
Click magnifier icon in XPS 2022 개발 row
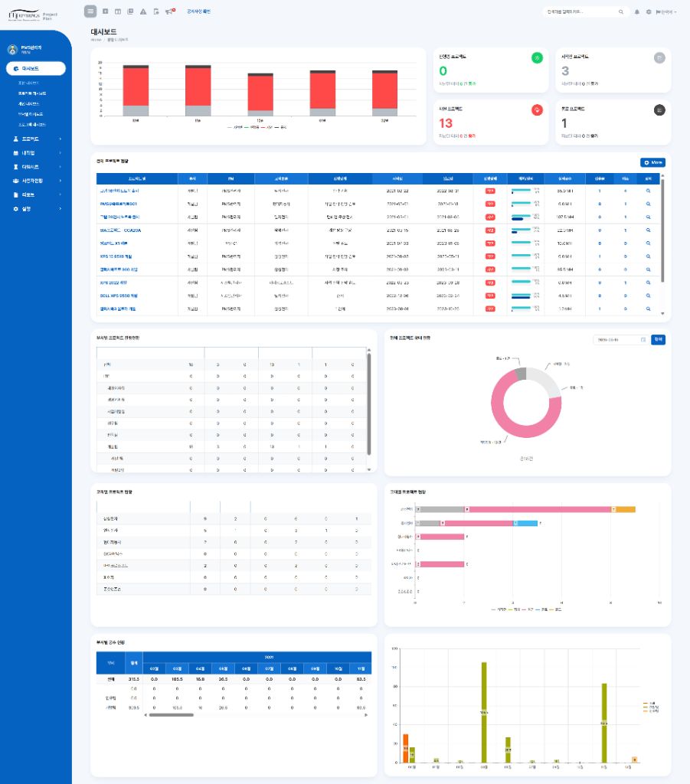pos(648,283)
